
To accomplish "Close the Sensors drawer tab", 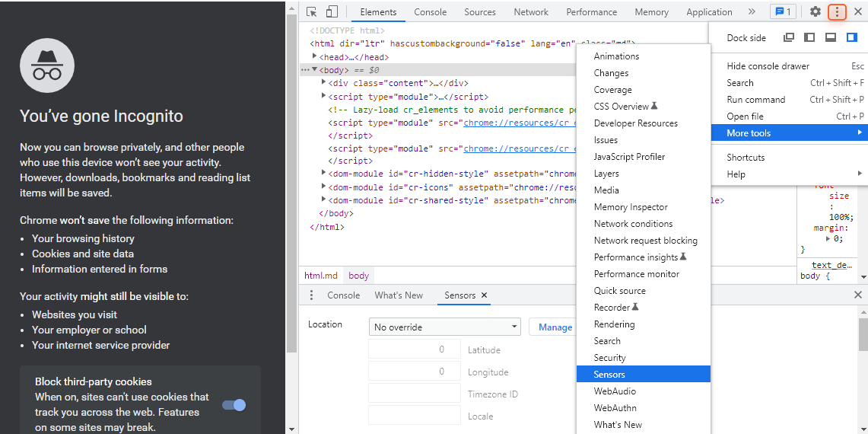I will click(485, 295).
